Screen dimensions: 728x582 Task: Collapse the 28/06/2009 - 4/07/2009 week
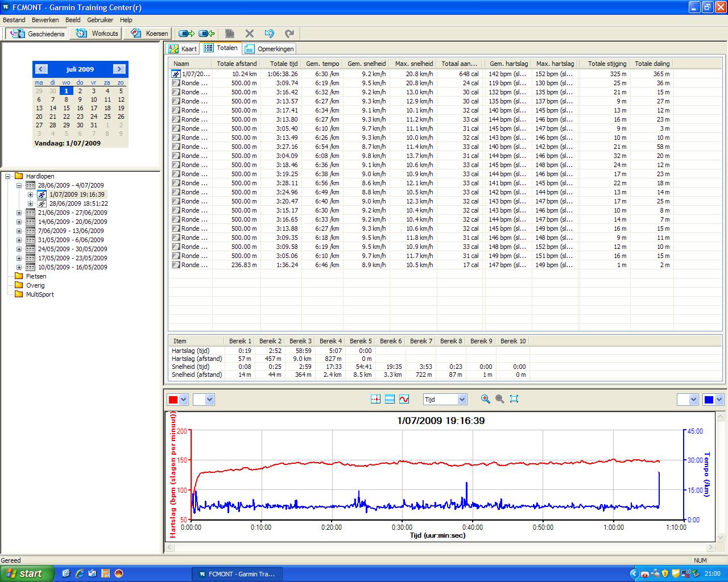(19, 185)
